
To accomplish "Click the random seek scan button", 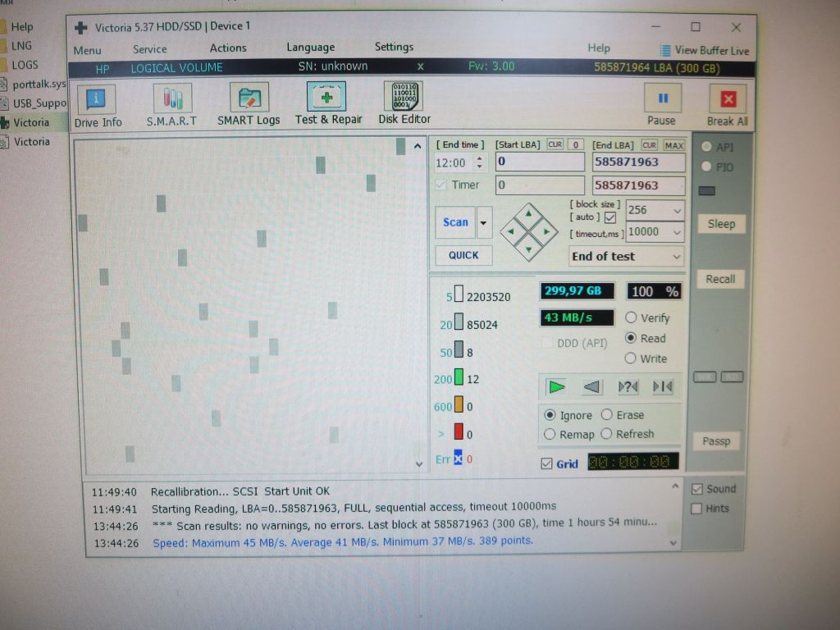I will (x=628, y=386).
